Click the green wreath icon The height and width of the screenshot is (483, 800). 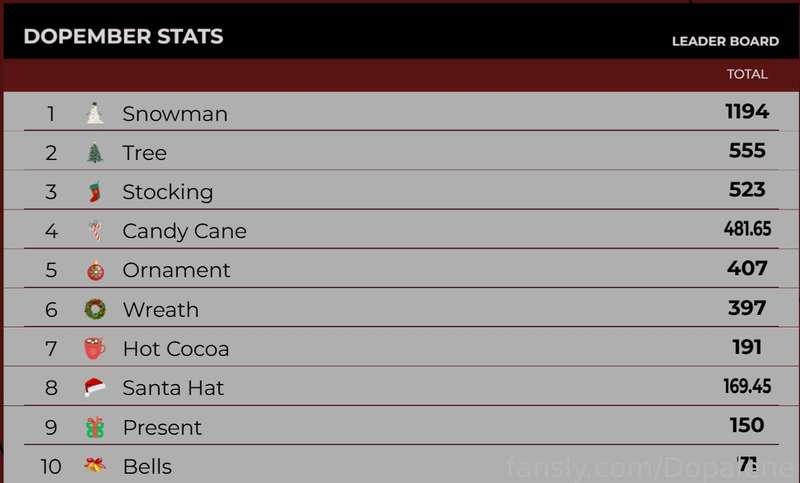tap(95, 309)
